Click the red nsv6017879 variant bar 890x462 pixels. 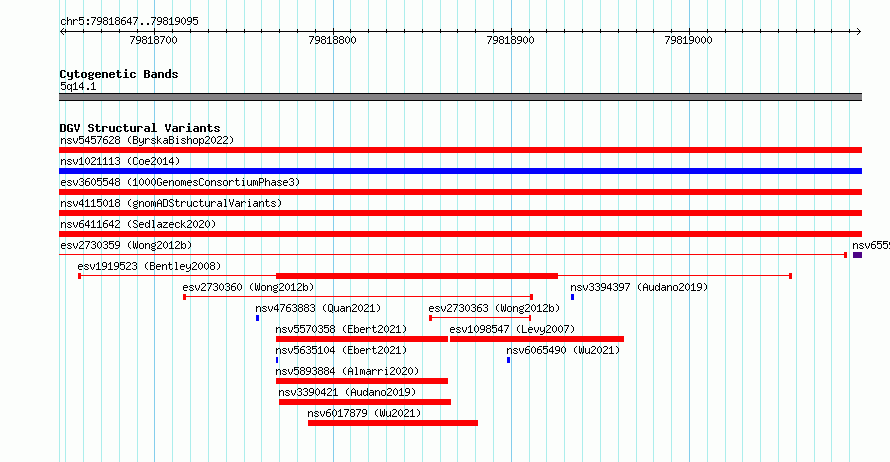393,423
